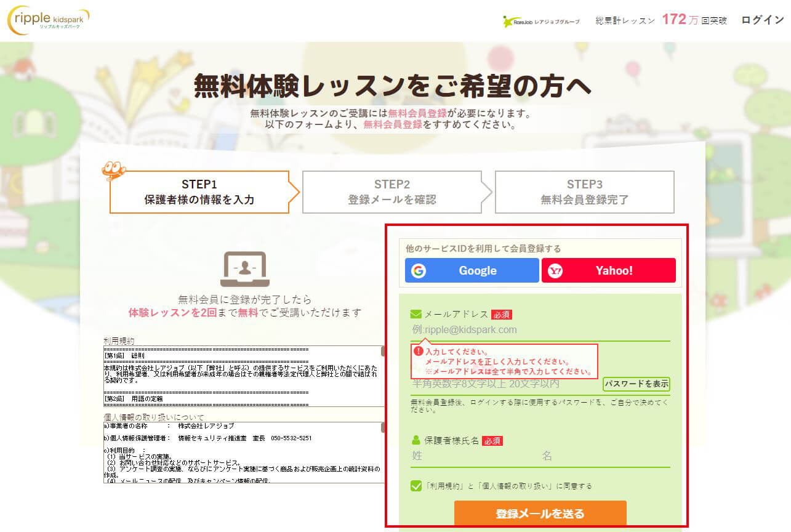
Task: Select the STEP3 無料会員登録完了 step
Action: tap(585, 191)
